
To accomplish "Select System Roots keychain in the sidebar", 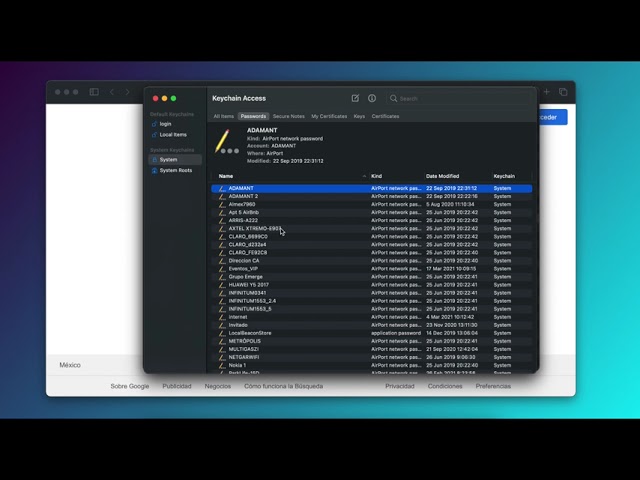I will (175, 170).
